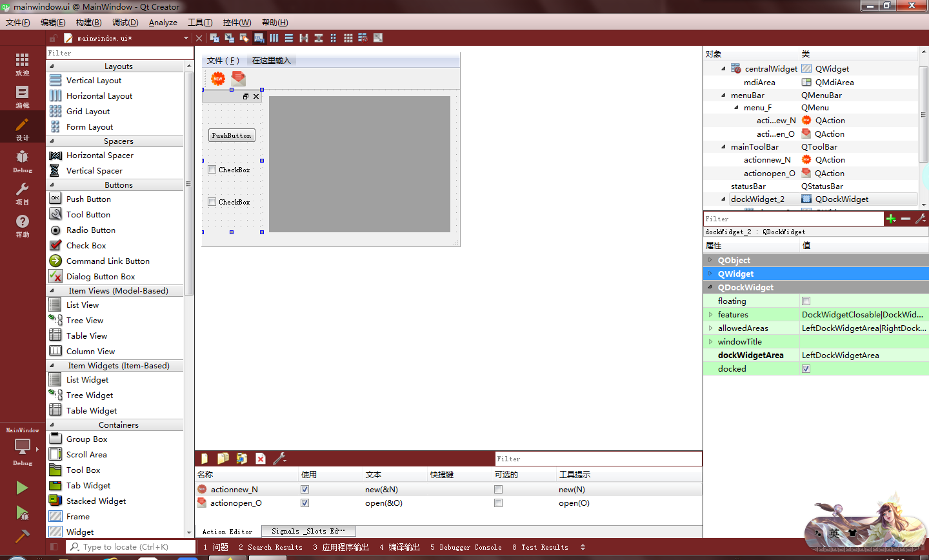Switch to the Signals Slots Editor tab
The image size is (929, 560).
coord(308,530)
